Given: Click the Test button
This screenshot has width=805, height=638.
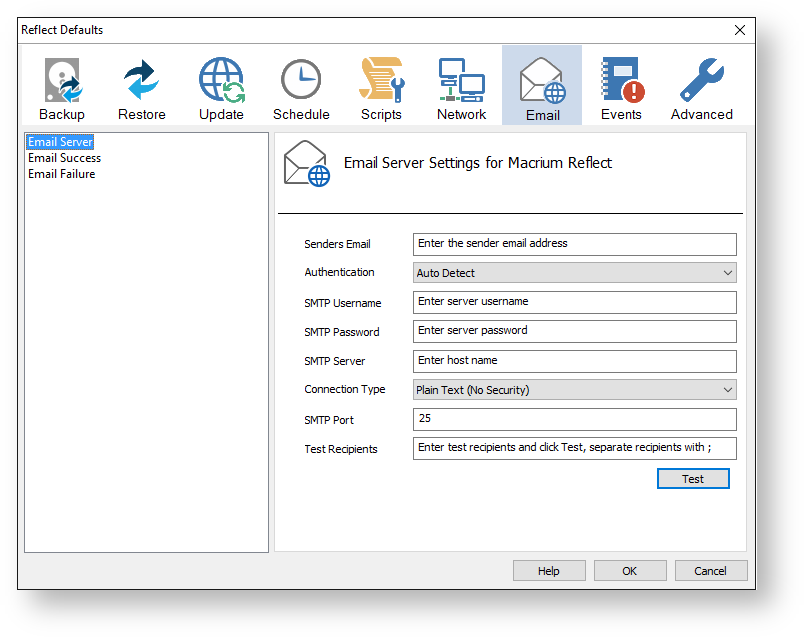Looking at the screenshot, I should (693, 478).
